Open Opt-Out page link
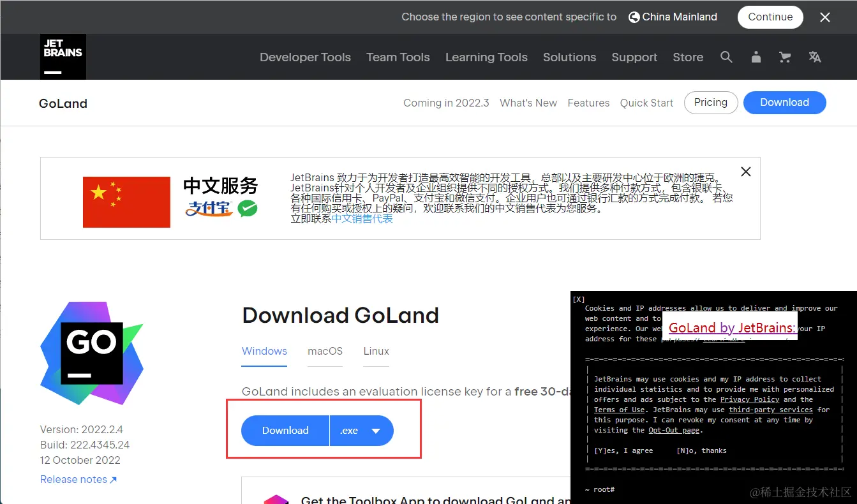The height and width of the screenshot is (504, 857). click(x=674, y=430)
